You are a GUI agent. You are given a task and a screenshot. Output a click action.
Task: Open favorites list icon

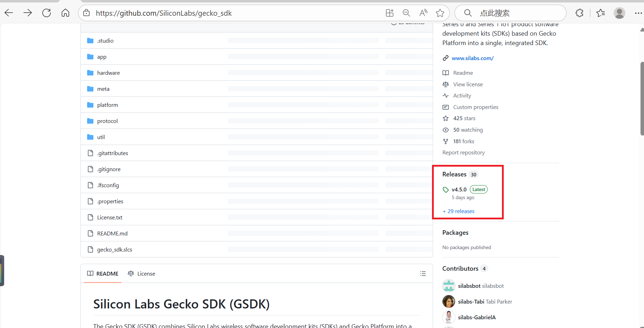(601, 13)
